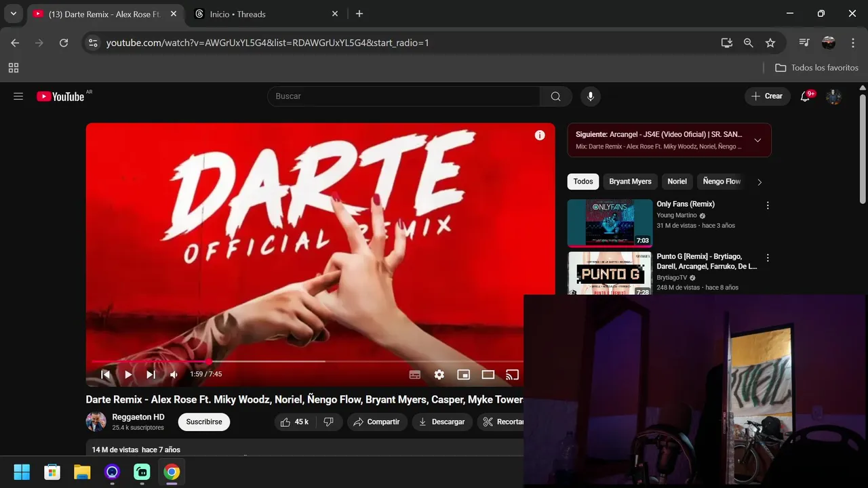
Task: Select the Noriel filter chip
Action: coord(677,181)
